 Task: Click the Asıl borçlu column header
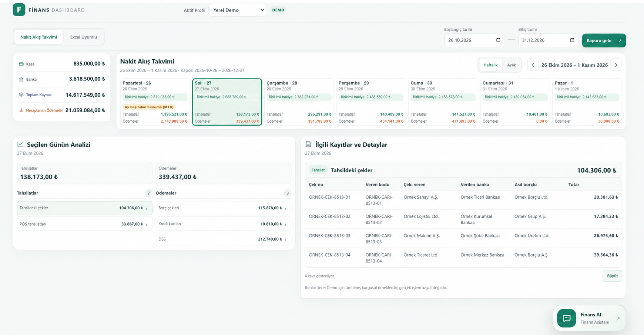click(x=526, y=185)
